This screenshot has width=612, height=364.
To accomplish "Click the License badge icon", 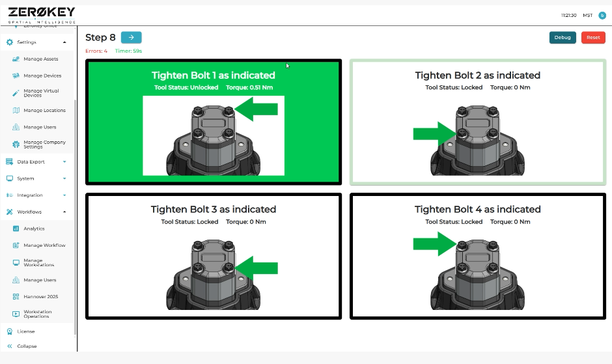I will pyautogui.click(x=10, y=331).
